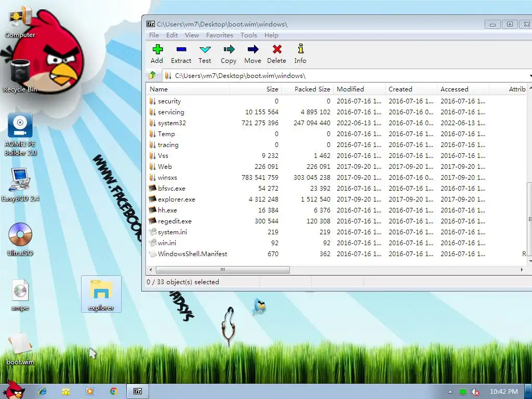Sort by the Packed Size column header
The width and height of the screenshot is (532, 399).
[308, 89]
